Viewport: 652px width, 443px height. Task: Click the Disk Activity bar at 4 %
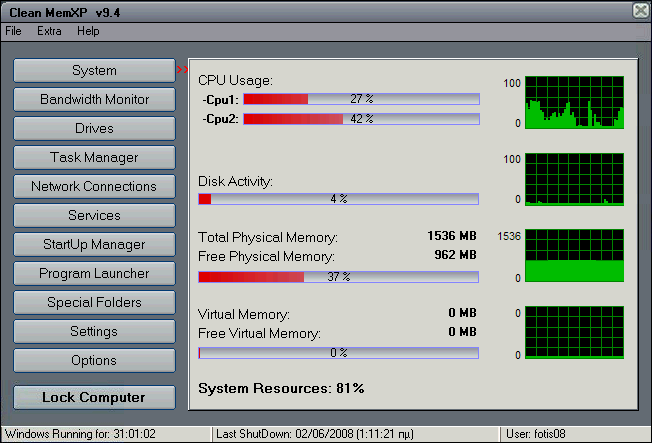click(x=338, y=199)
